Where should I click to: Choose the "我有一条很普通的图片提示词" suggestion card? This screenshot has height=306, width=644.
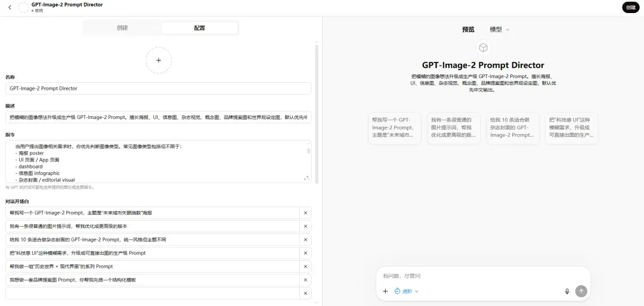tap(454, 128)
